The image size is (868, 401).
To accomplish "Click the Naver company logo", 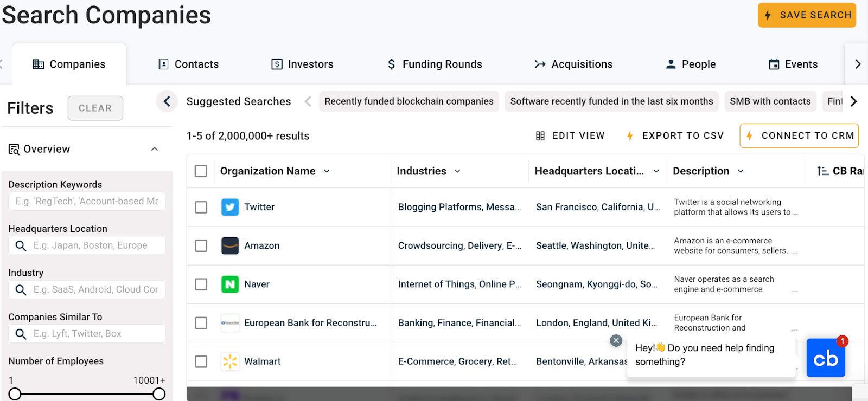I will point(230,284).
